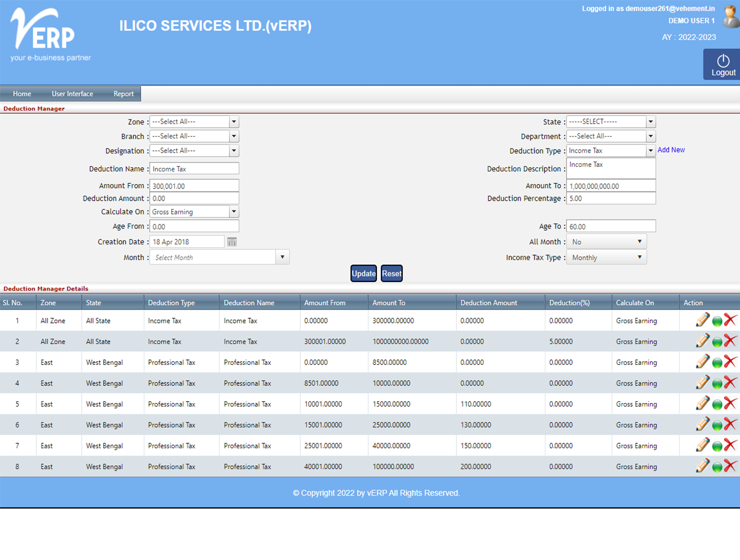Screen dimensions: 740x560
Task: Edit row 1 Income Tax with pencil icon
Action: (x=702, y=320)
